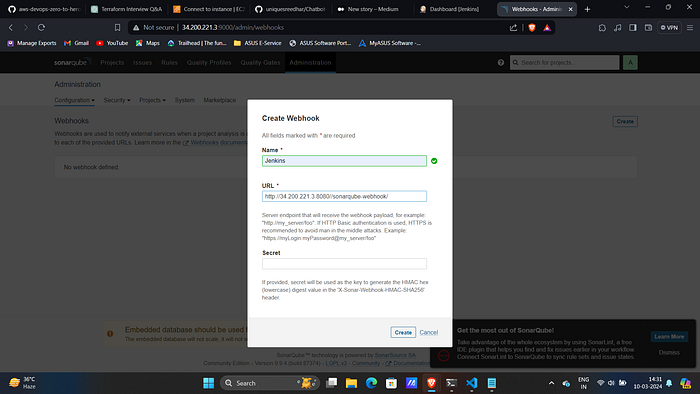
Task: Switch to New story – Medium tab
Action: click(373, 9)
